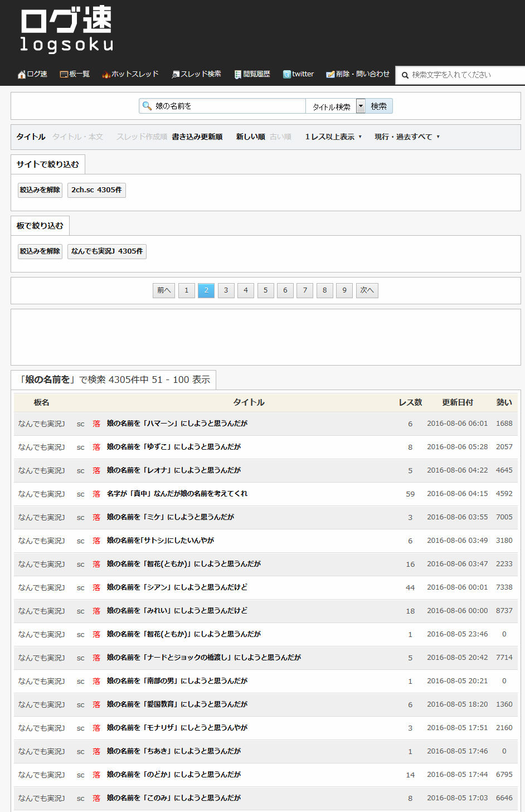Open thread 娘の名前を「シアン」にしようと思うんだけど
Image resolution: width=525 pixels, height=812 pixels.
177,587
